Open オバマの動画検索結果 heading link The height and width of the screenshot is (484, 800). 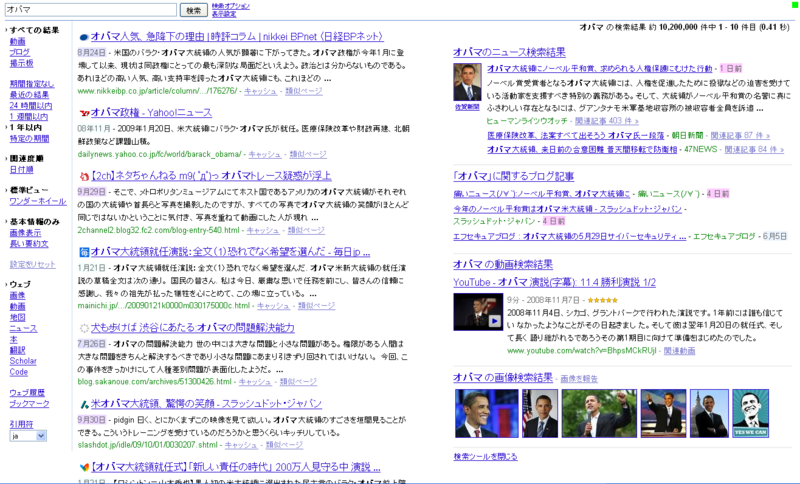click(x=503, y=265)
